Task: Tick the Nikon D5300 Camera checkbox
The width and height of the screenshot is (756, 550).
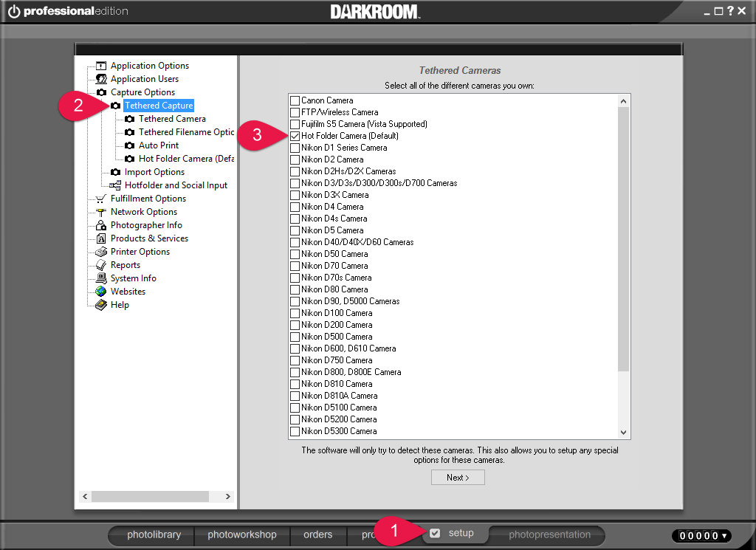Action: 295,431
